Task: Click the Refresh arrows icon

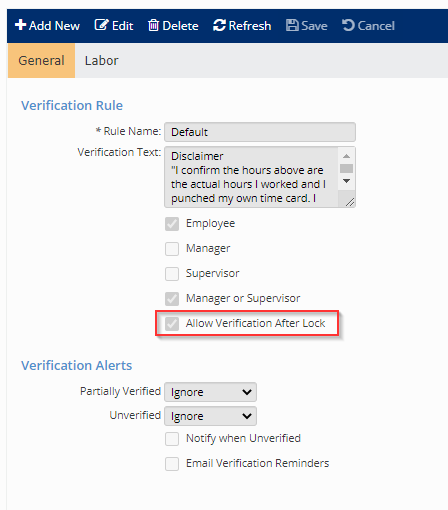Action: point(219,25)
